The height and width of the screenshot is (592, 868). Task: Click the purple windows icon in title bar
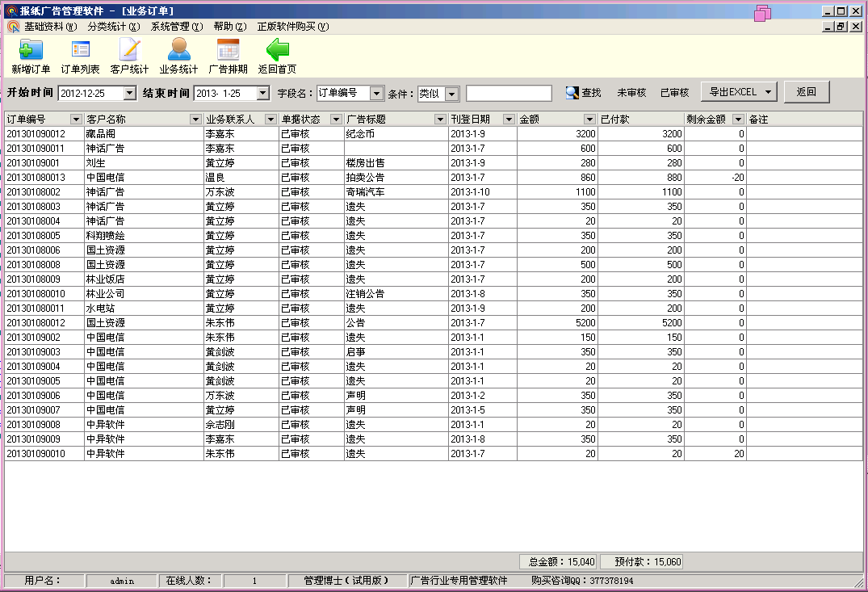pos(763,13)
